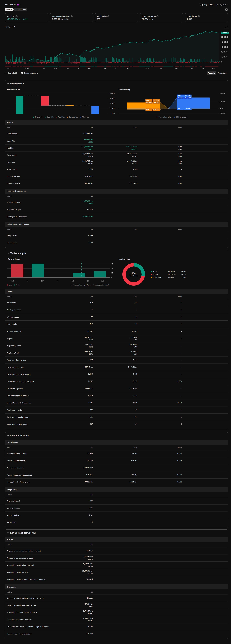Click the Profit factor info icon
231x644 pixels.
click(199, 16)
